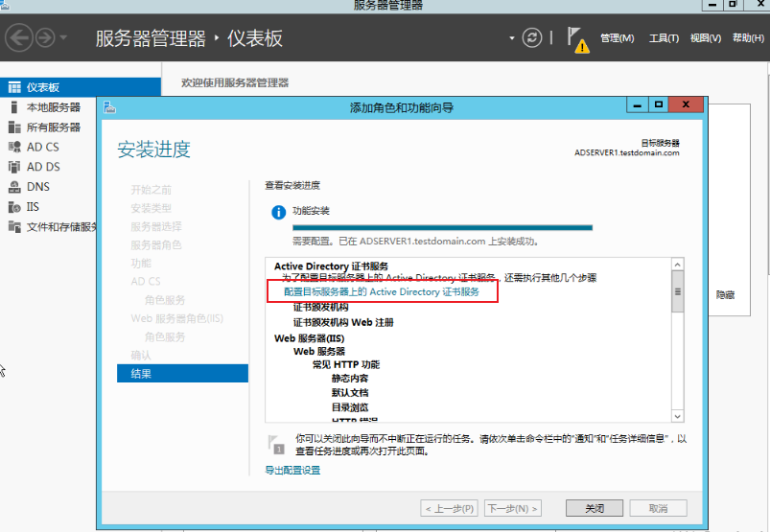This screenshot has height=532, width=770.
Task: Open the navigation history dropdown arrow
Action: point(63,37)
